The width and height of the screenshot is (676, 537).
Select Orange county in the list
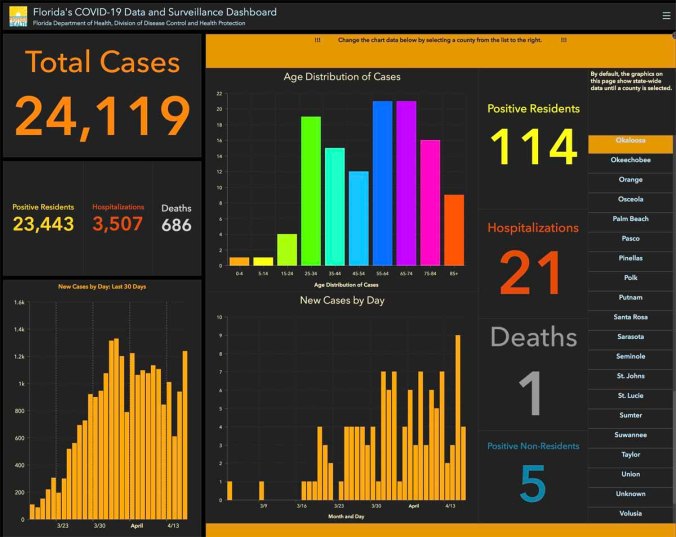point(630,180)
